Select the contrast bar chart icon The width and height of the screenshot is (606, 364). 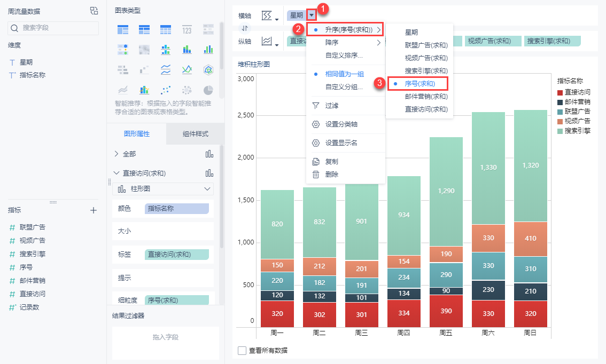[x=123, y=70]
